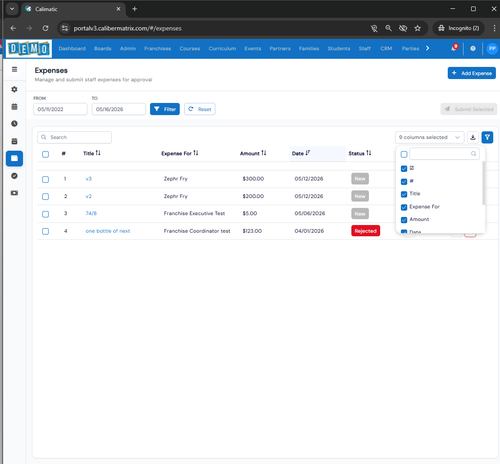Uncheck the Title column option
This screenshot has width=500, height=464.
coord(404,194)
